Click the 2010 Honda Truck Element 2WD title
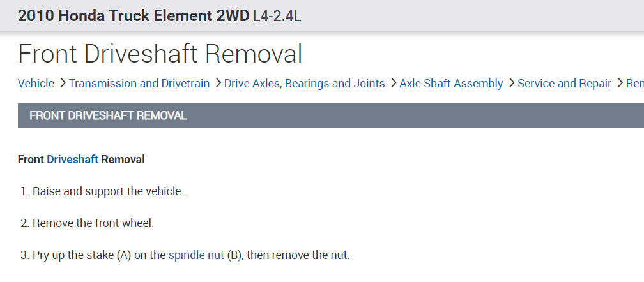644x282 pixels. tap(134, 15)
